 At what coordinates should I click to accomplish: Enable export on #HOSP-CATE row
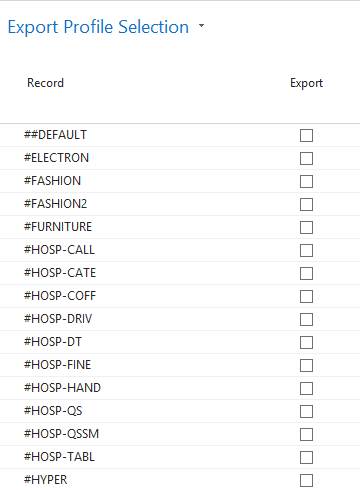point(306,273)
